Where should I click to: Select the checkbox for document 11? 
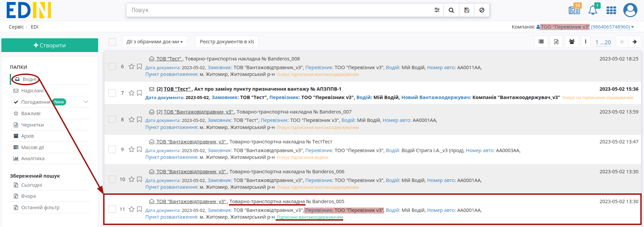112,209
